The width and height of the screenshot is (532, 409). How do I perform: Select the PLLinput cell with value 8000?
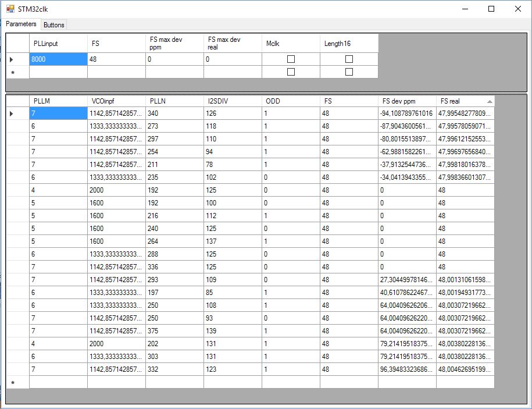(58, 59)
